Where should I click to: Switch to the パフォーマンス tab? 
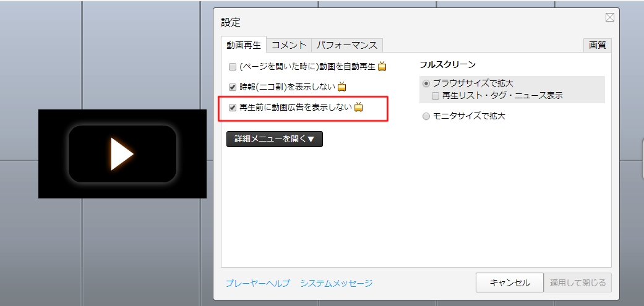click(347, 45)
